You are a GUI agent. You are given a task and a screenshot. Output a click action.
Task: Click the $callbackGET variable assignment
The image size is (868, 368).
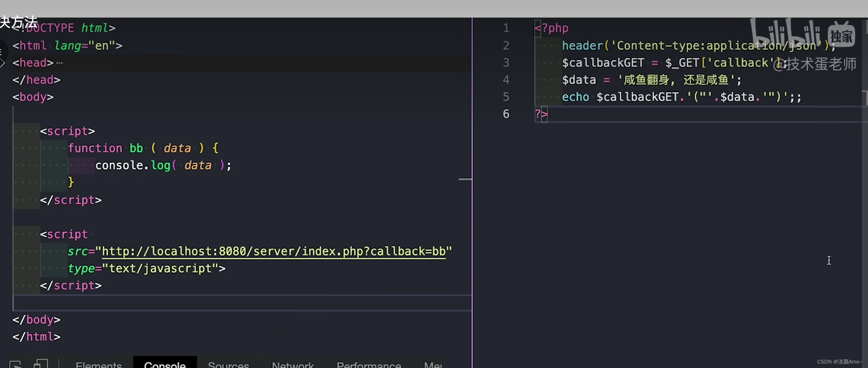click(675, 63)
